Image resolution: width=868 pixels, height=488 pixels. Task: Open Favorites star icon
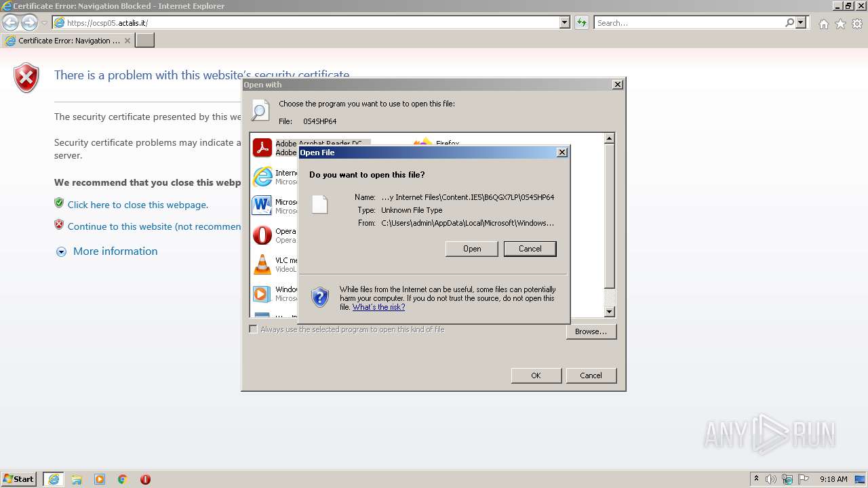point(840,24)
